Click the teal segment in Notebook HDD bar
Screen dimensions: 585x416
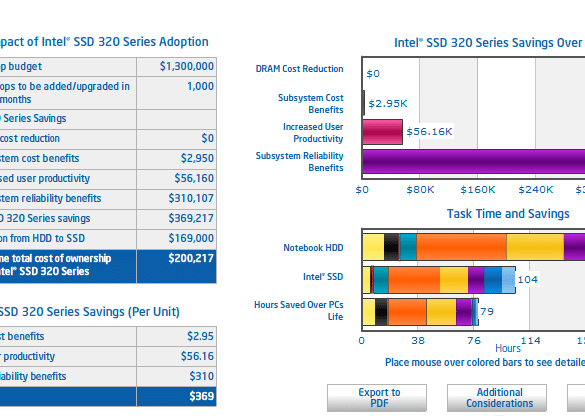[408, 247]
